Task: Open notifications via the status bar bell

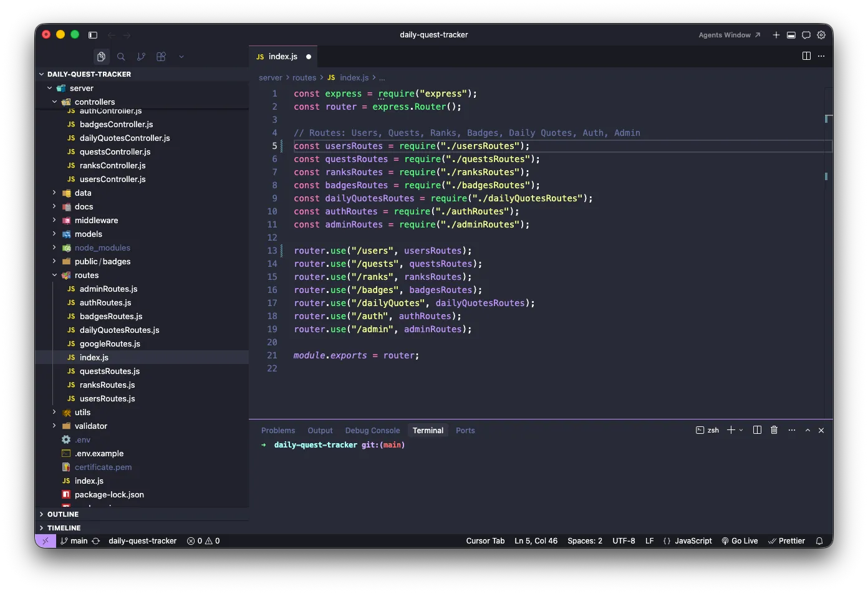Action: [819, 541]
